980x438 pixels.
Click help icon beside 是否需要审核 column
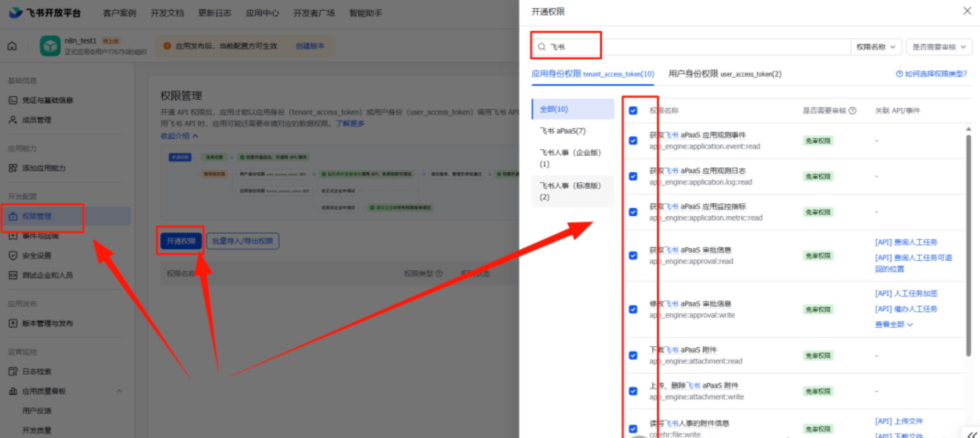coord(852,111)
